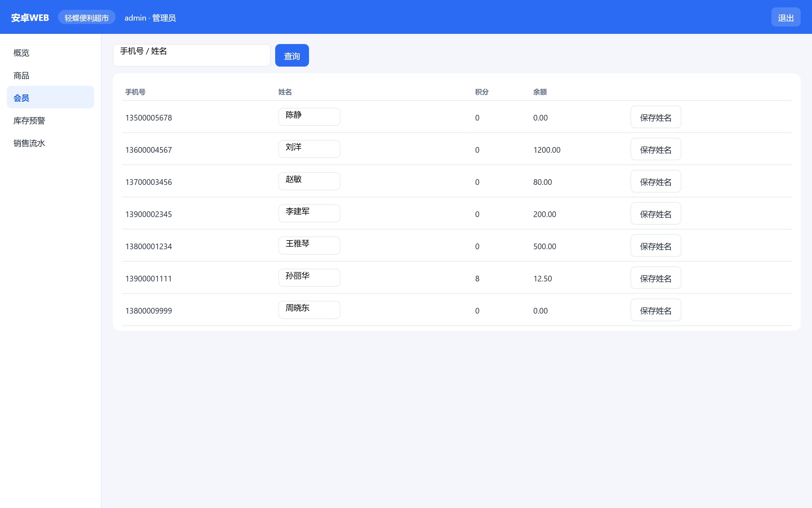Click the admin · 管理员 user label
The height and width of the screenshot is (508, 812).
[x=150, y=18]
